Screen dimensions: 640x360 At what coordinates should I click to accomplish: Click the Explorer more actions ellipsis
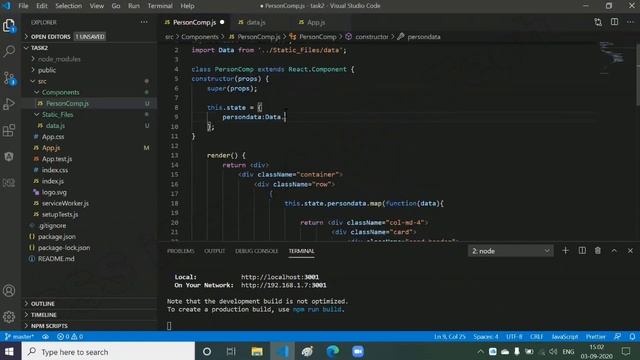(x=144, y=22)
